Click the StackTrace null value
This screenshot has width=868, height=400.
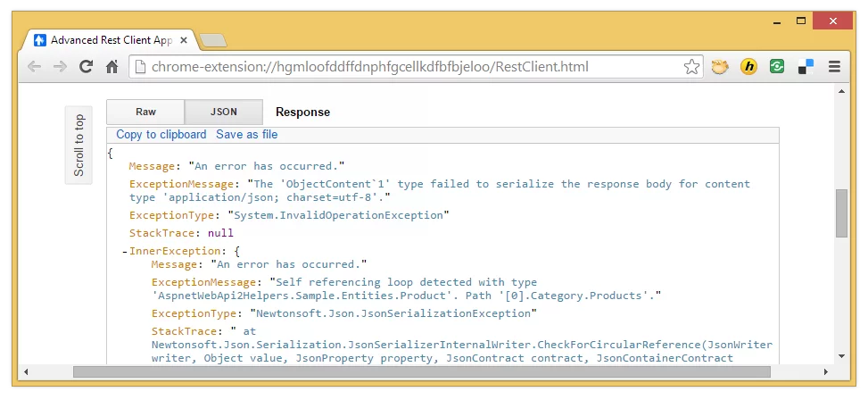(220, 233)
